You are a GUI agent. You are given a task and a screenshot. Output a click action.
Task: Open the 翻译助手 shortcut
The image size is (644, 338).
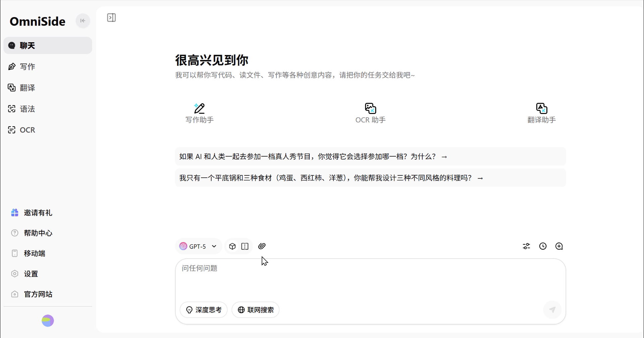[541, 113]
